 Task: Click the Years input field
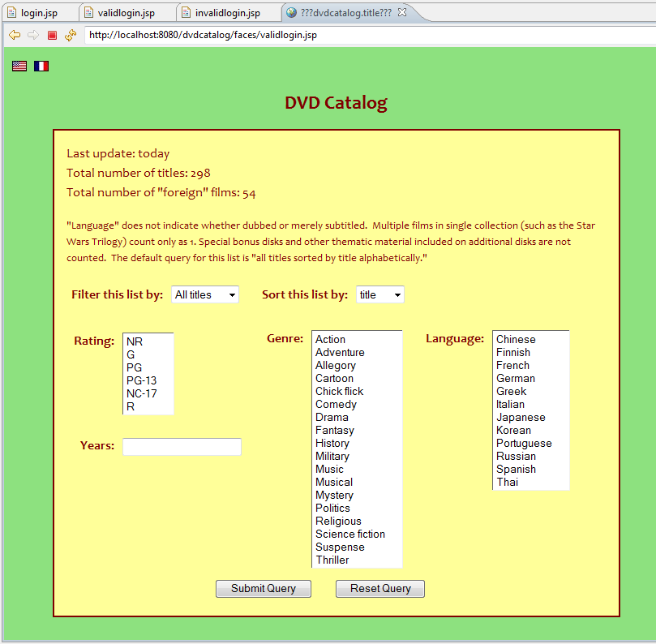click(182, 446)
